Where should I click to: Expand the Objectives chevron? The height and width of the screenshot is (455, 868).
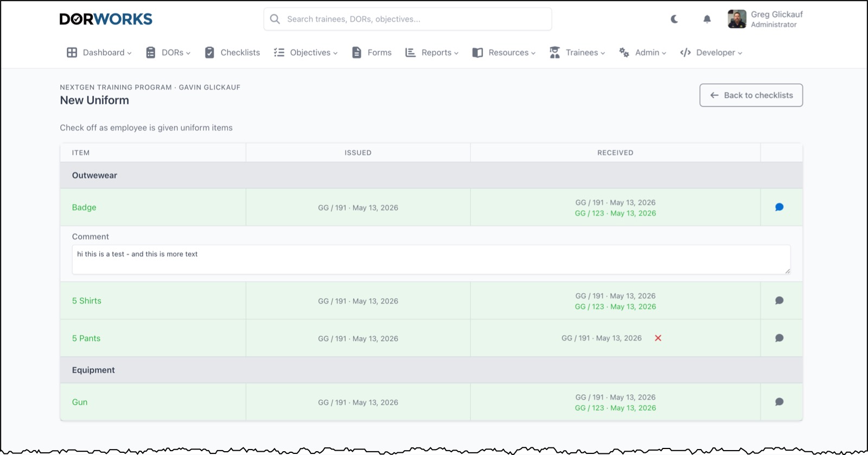335,53
